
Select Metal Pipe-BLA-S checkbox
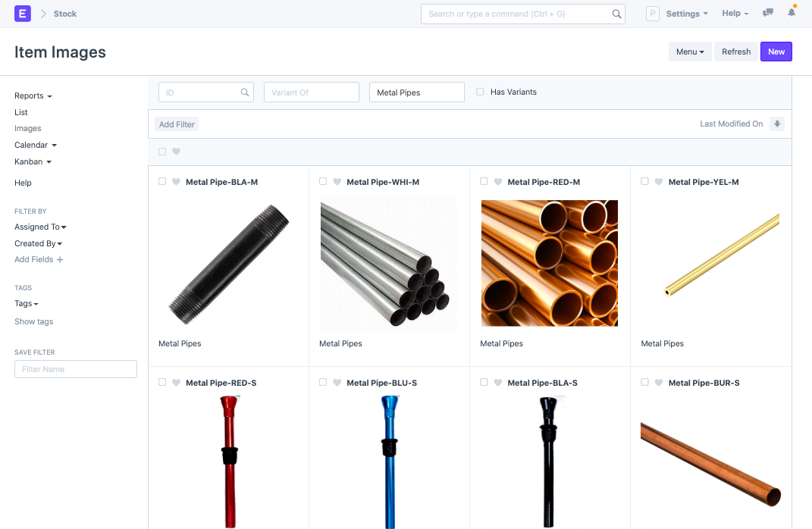484,382
